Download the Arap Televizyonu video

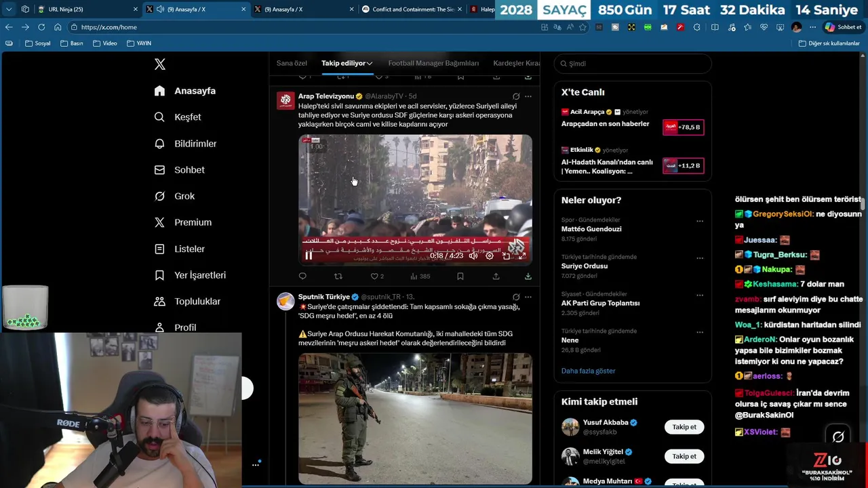tap(528, 277)
